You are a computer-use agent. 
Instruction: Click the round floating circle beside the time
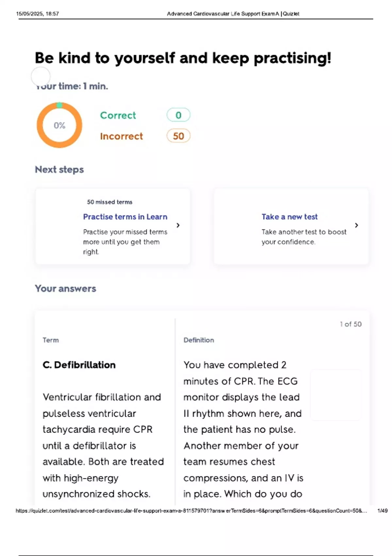[x=41, y=77]
